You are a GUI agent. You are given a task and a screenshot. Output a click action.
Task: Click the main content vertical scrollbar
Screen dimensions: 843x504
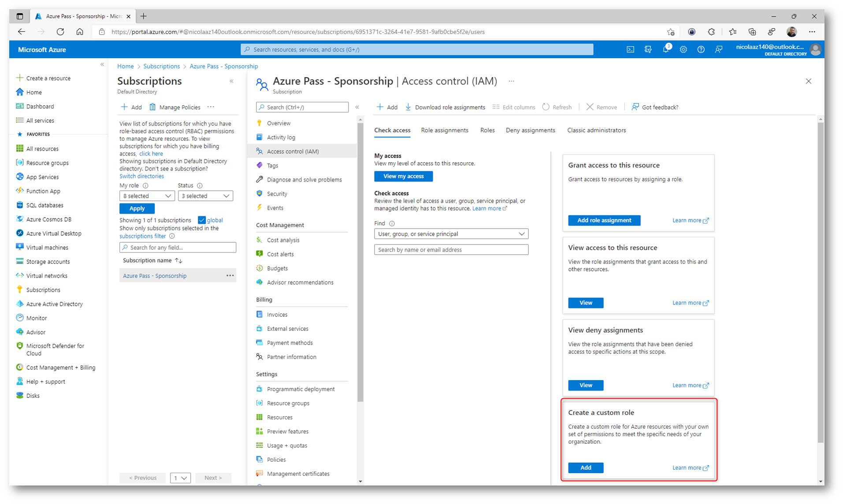[x=820, y=282]
